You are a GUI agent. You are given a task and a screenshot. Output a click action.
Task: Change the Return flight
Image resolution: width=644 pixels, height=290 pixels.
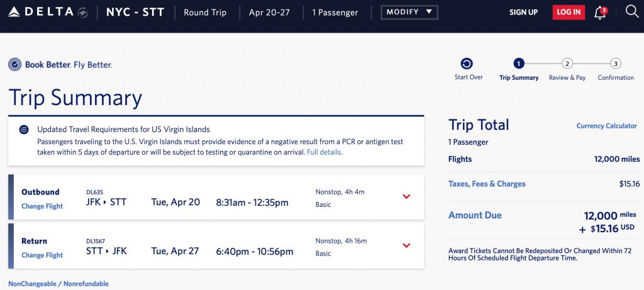[42, 255]
